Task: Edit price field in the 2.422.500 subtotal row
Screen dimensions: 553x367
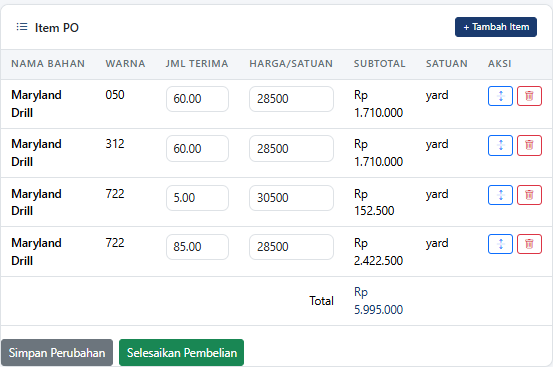Action: click(x=291, y=247)
